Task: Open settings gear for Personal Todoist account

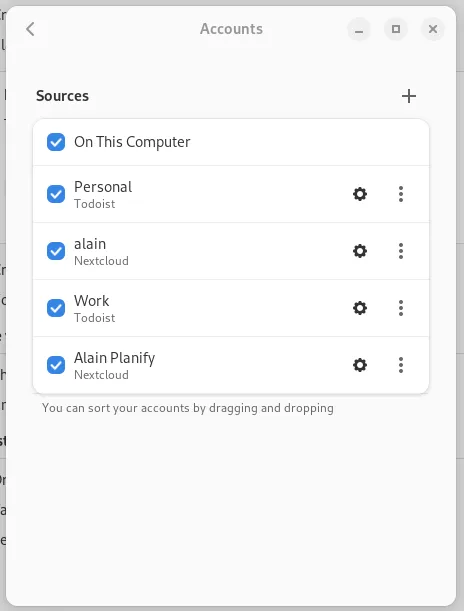Action: coord(360,194)
